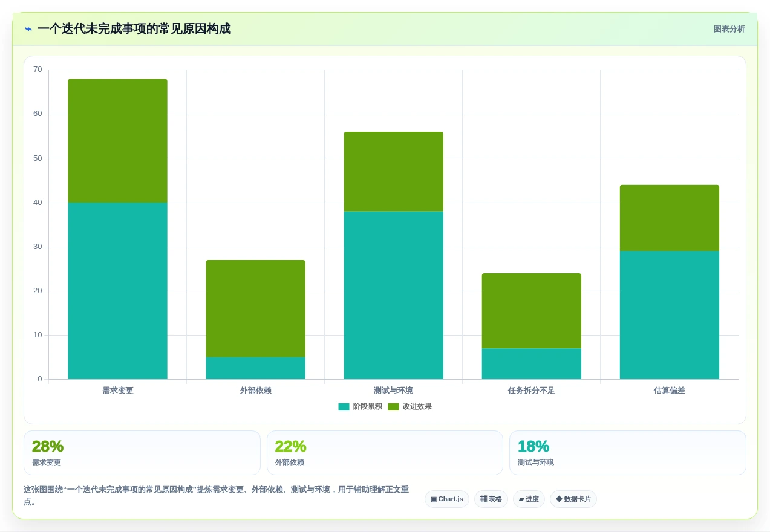Open the 28% 需求变更 stat card

coord(142,453)
